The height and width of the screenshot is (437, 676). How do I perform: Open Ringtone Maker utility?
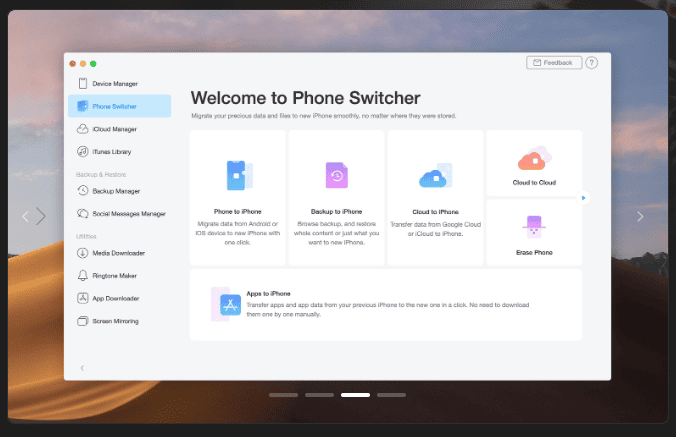tap(119, 276)
